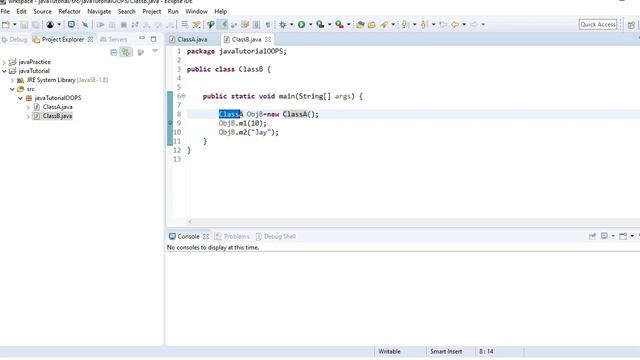Click the editor horizontal scrollbar left arrow
This screenshot has width=640, height=360.
pyautogui.click(x=190, y=222)
